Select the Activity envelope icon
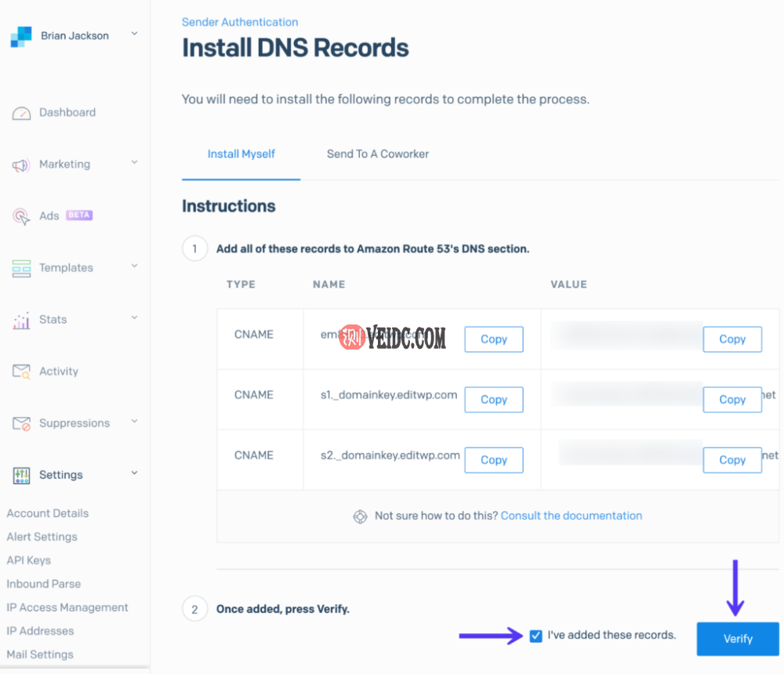 (21, 371)
